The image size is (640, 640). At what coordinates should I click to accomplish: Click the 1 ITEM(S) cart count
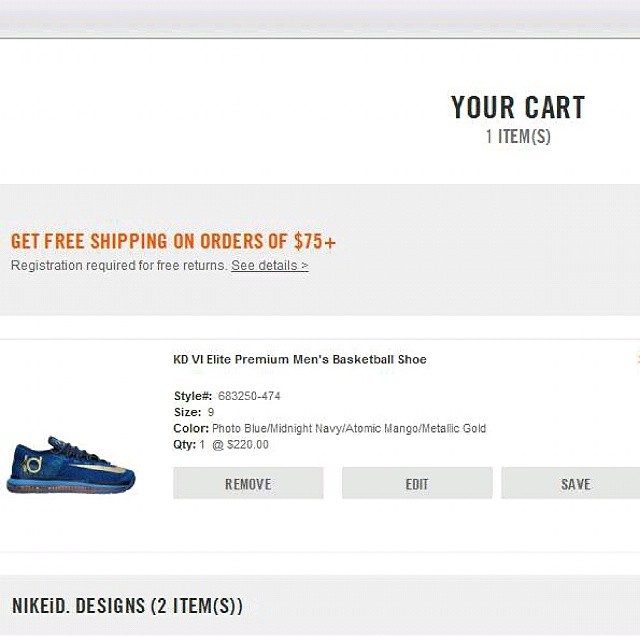[x=517, y=137]
